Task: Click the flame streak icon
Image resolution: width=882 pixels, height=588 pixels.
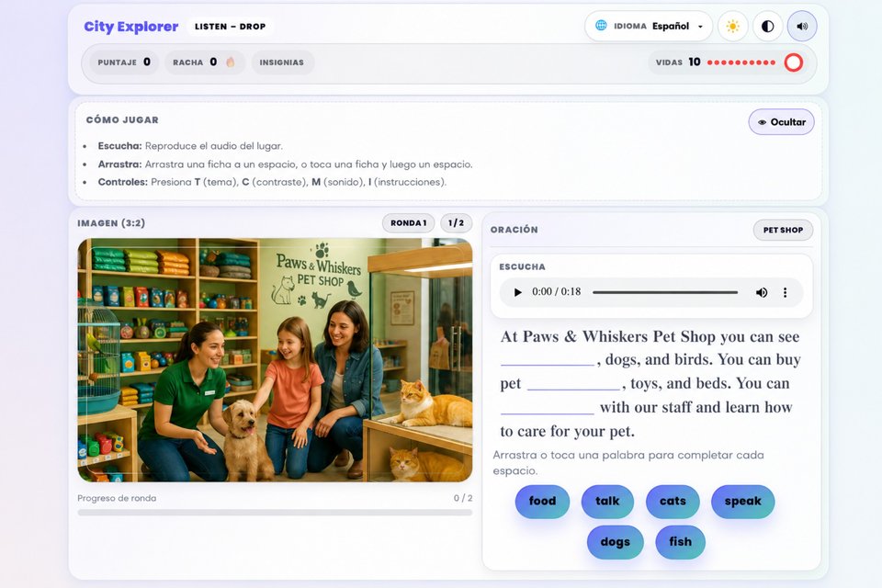Action: click(230, 62)
